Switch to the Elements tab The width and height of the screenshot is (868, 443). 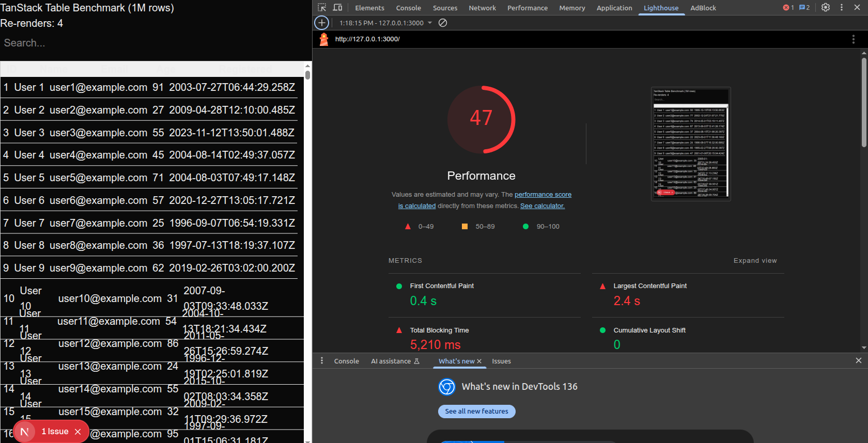point(369,8)
